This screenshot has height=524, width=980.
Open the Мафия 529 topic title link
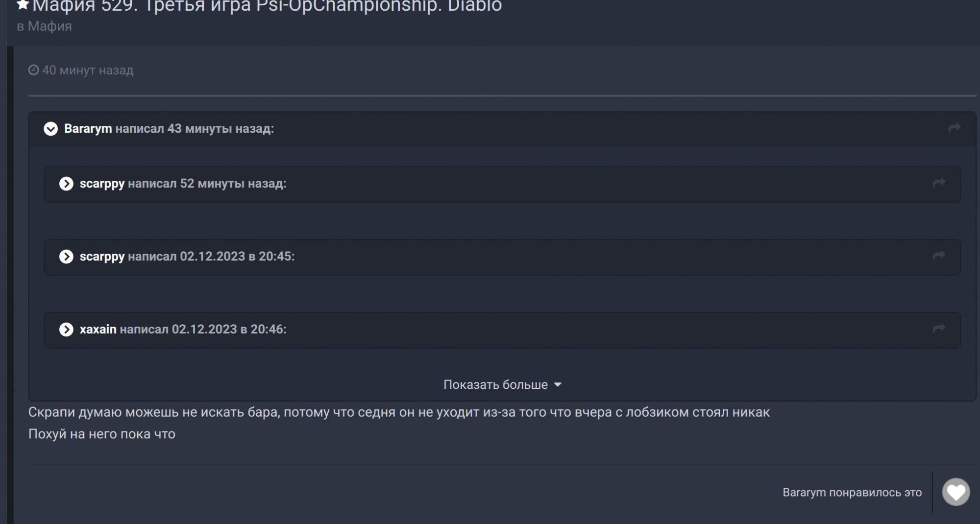click(x=267, y=6)
